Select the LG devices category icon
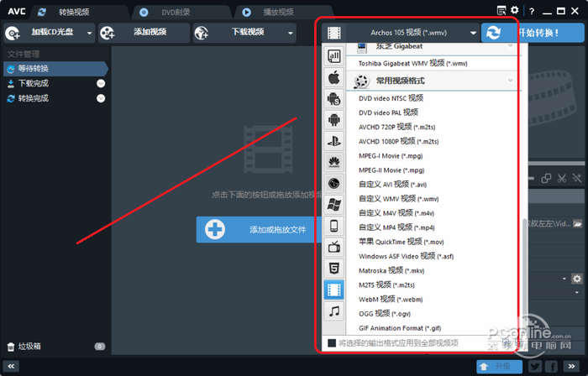588x376 pixels. (x=333, y=184)
